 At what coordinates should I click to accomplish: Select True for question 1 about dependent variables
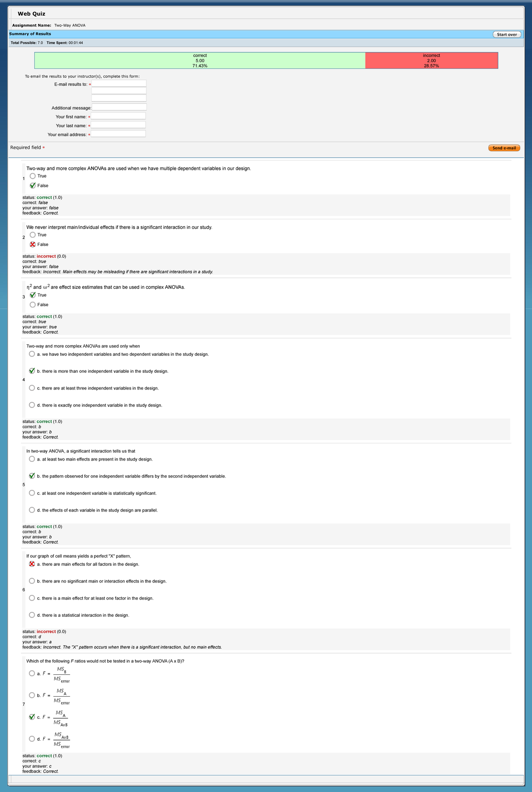tap(33, 176)
